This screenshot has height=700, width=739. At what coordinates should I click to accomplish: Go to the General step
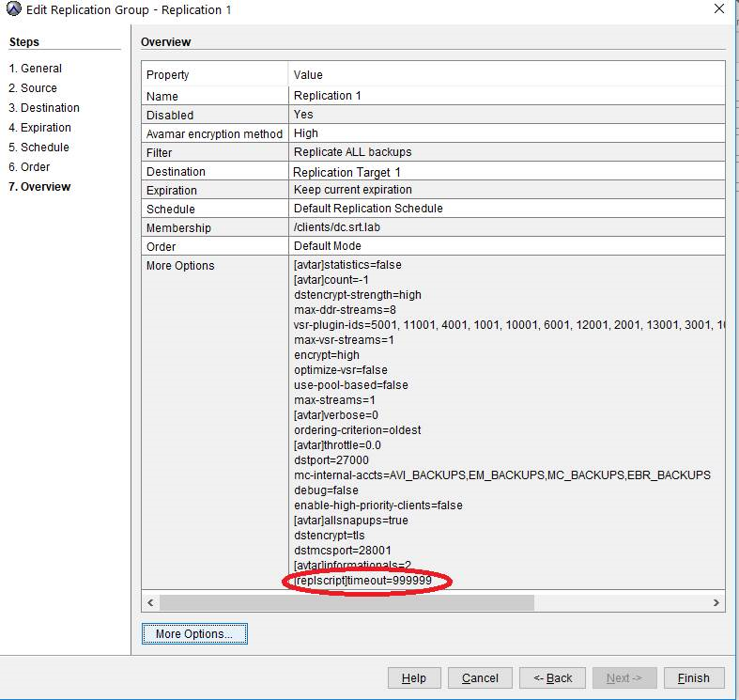click(36, 69)
